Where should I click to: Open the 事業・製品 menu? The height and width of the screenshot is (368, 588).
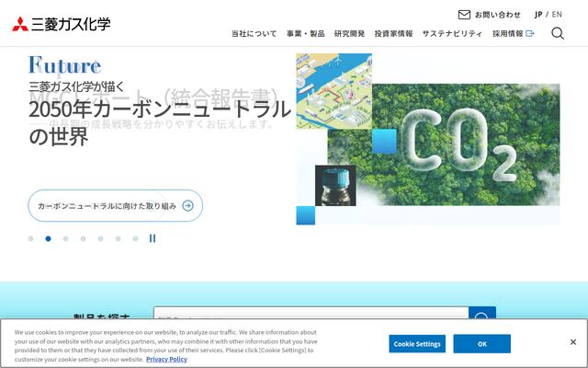point(306,34)
